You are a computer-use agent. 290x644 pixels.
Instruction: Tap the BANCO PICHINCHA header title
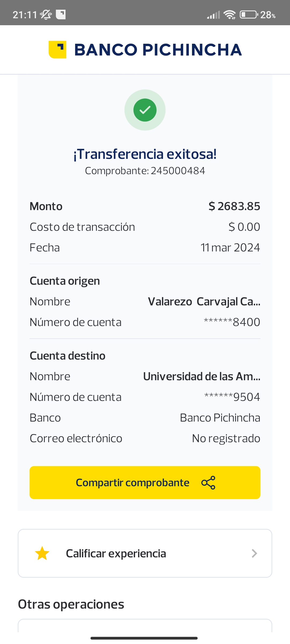click(x=158, y=50)
